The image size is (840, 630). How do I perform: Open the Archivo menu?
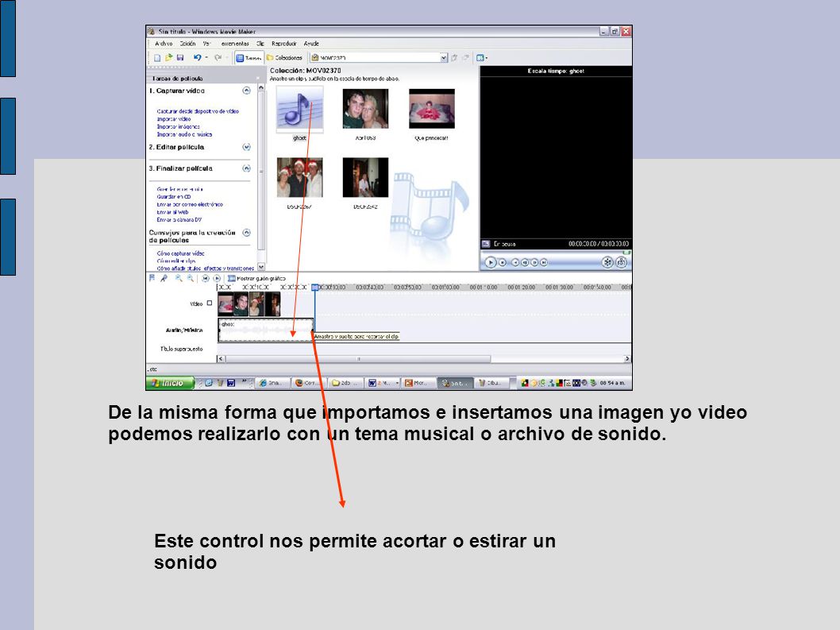click(x=164, y=44)
